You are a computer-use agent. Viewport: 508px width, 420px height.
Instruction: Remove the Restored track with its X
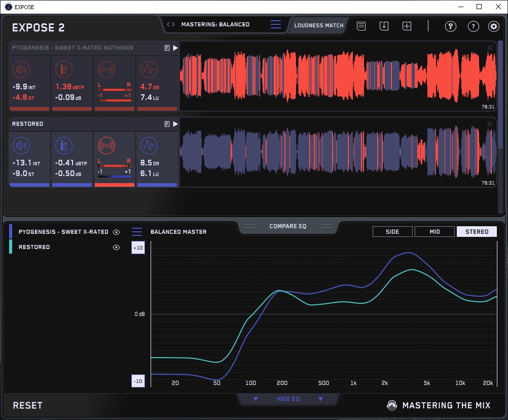(x=490, y=124)
